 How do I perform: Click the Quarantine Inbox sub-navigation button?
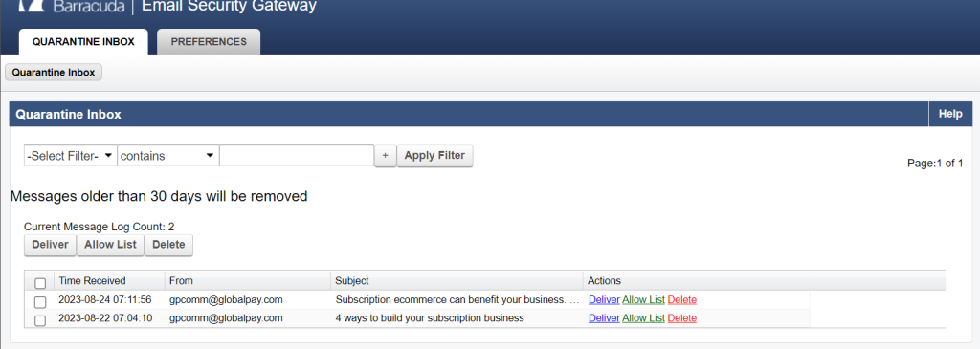[x=54, y=73]
